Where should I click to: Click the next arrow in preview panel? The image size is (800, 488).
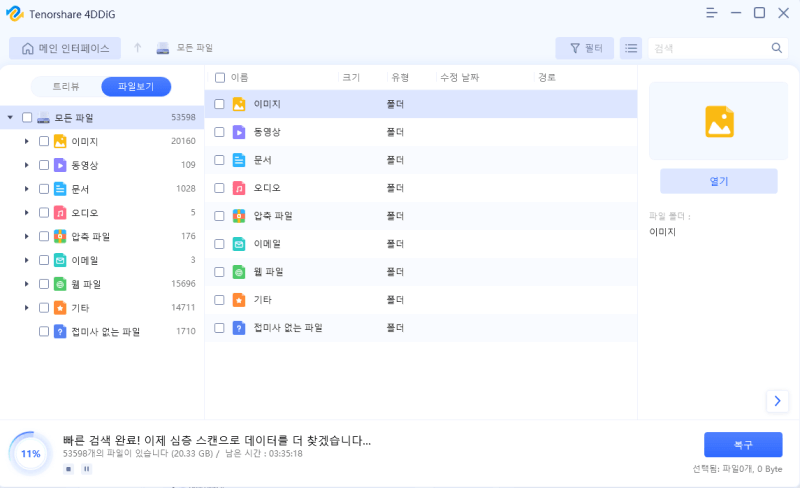click(x=778, y=400)
